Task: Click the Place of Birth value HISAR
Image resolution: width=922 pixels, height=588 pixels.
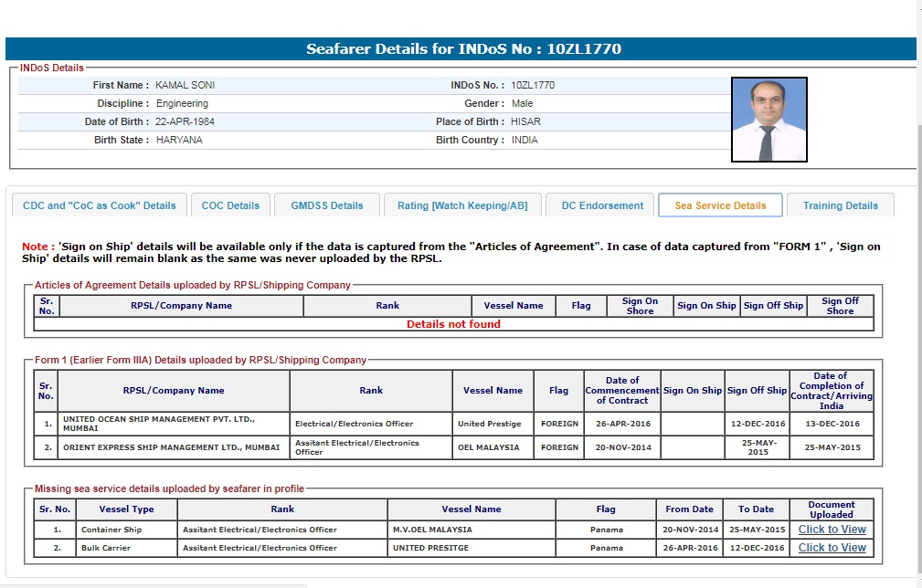Action: [x=525, y=121]
